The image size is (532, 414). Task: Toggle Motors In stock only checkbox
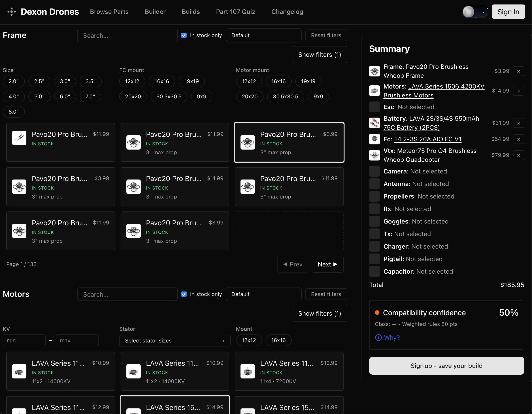184,294
